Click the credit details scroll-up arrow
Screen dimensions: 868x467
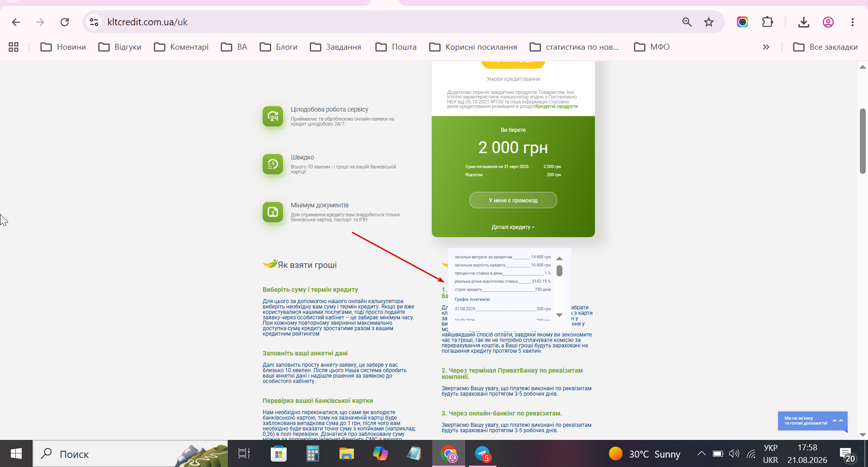[x=559, y=258]
